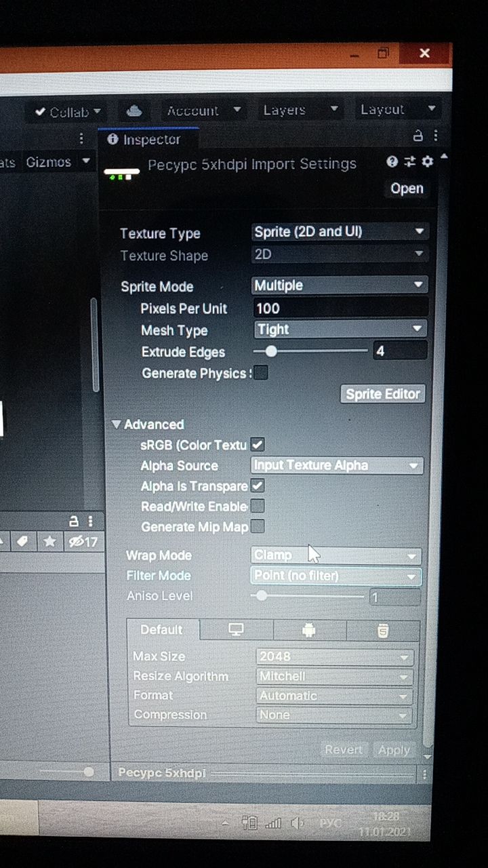This screenshot has width=488, height=868.
Task: Open Resize Algorithm dropdown
Action: 335,676
